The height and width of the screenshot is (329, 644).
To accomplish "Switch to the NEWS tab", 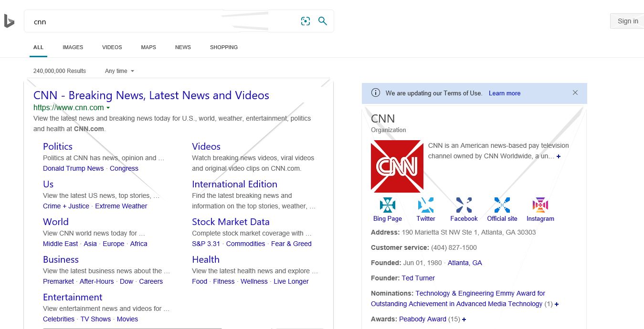I will (x=183, y=47).
